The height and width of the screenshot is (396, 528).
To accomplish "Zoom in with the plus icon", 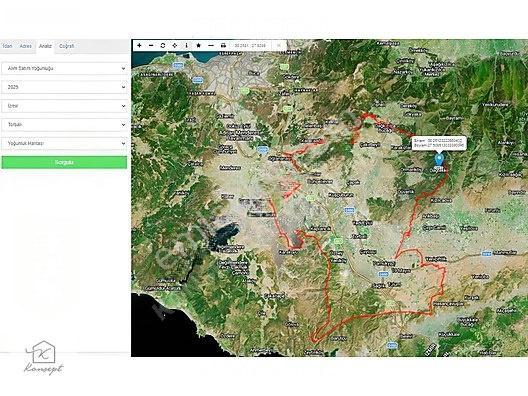I will click(139, 45).
